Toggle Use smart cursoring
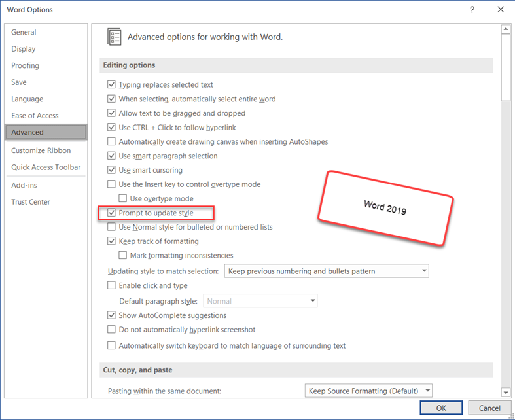The width and height of the screenshot is (515, 420). point(112,170)
